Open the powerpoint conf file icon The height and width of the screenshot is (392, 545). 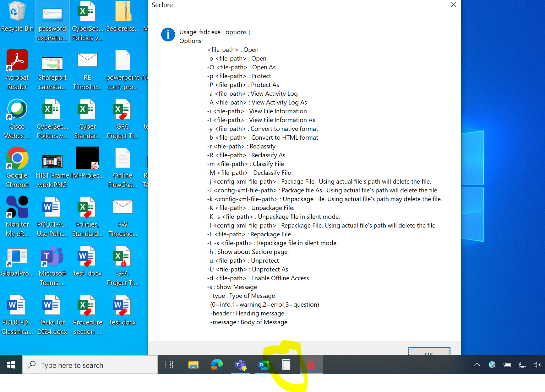(x=123, y=70)
